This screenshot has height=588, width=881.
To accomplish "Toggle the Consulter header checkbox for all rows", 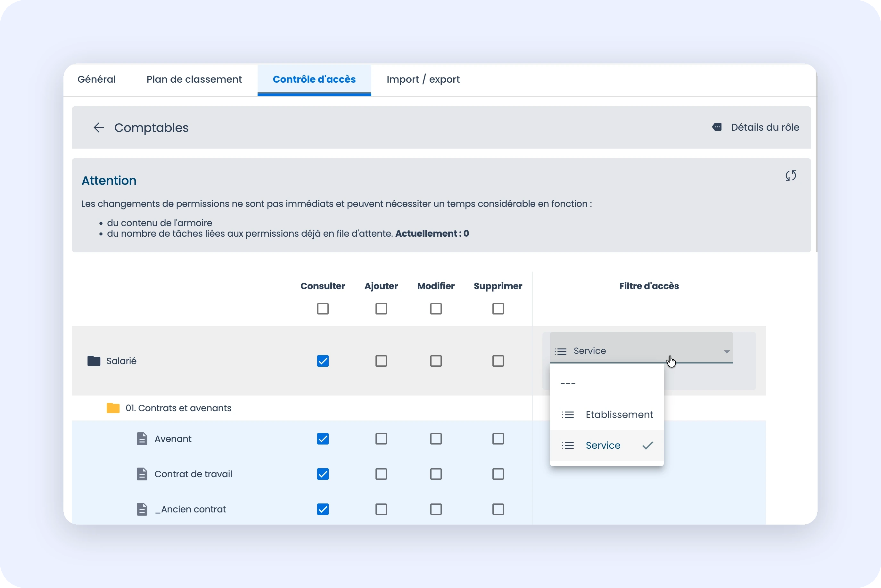I will (323, 309).
